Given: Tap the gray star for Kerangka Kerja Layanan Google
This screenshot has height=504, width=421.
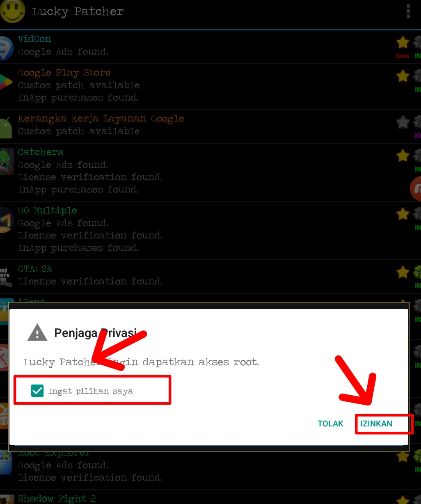Looking at the screenshot, I should [403, 122].
